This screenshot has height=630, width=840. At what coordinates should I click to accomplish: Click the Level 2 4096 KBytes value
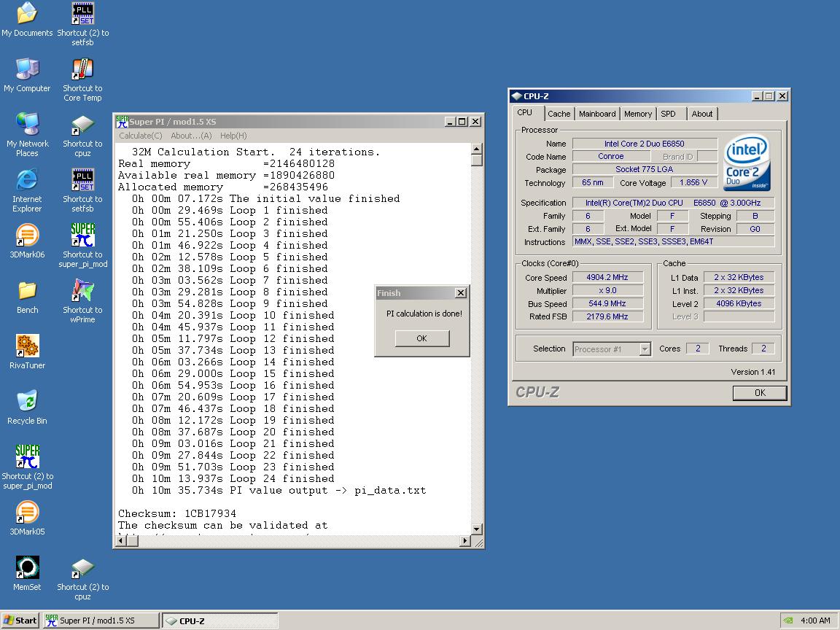click(x=739, y=303)
